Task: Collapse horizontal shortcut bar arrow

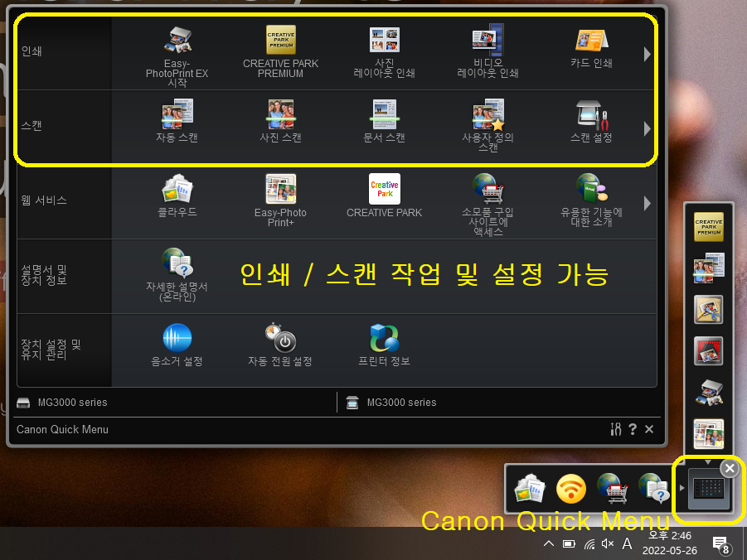Action: click(682, 488)
